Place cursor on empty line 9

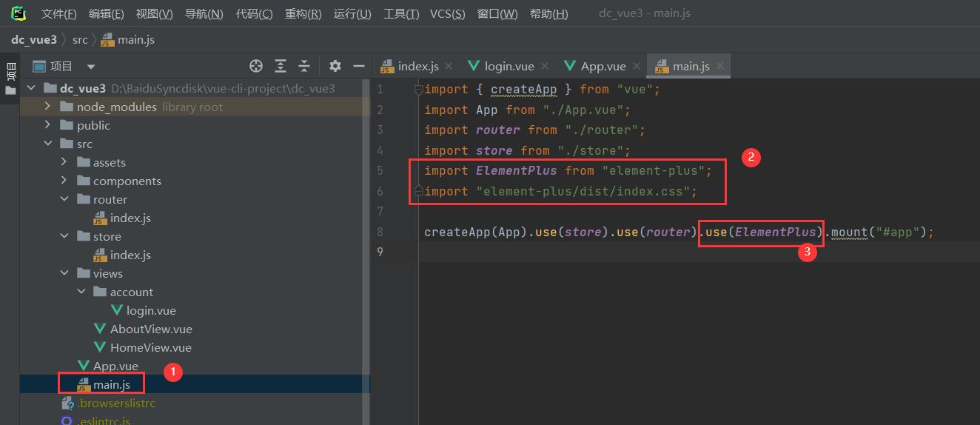click(699, 252)
